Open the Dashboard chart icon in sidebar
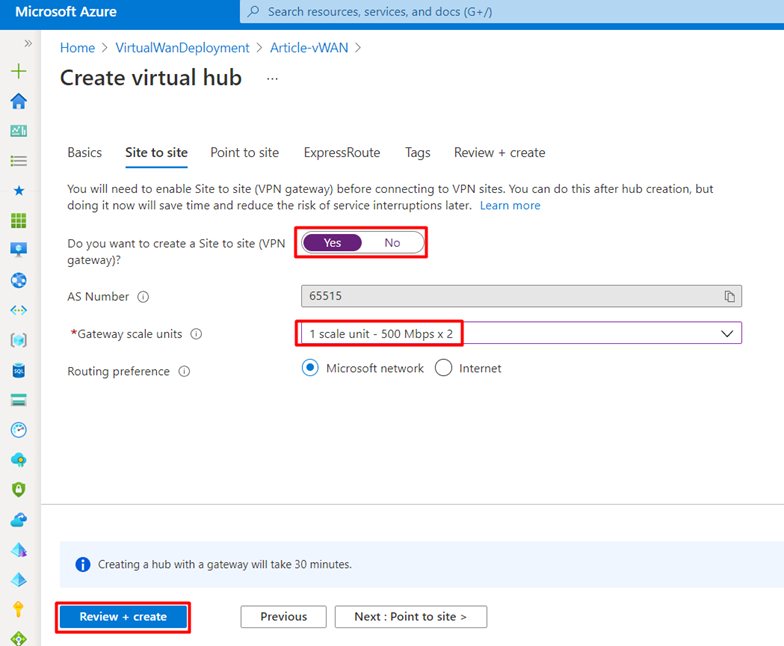The height and width of the screenshot is (646, 784). 18,131
